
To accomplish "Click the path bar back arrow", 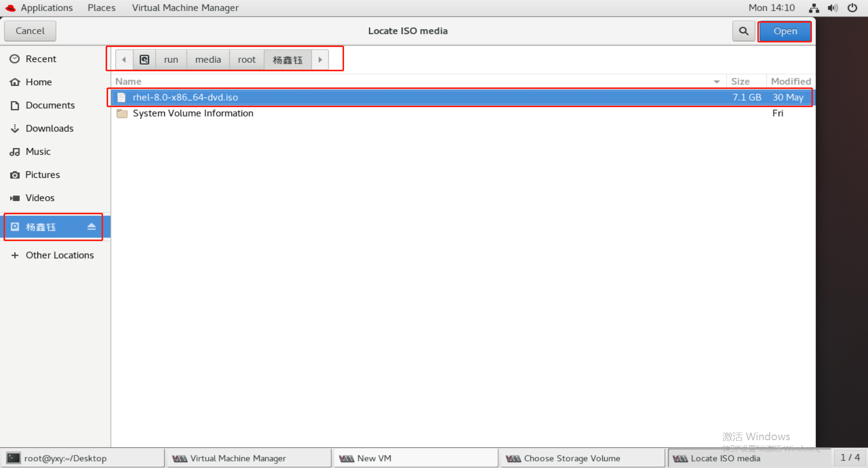I will (124, 60).
